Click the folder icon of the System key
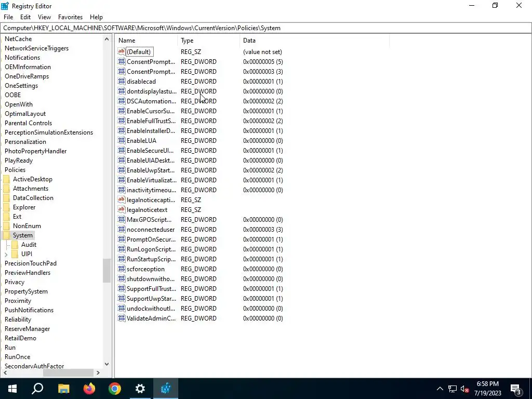The width and height of the screenshot is (532, 399). [6, 235]
